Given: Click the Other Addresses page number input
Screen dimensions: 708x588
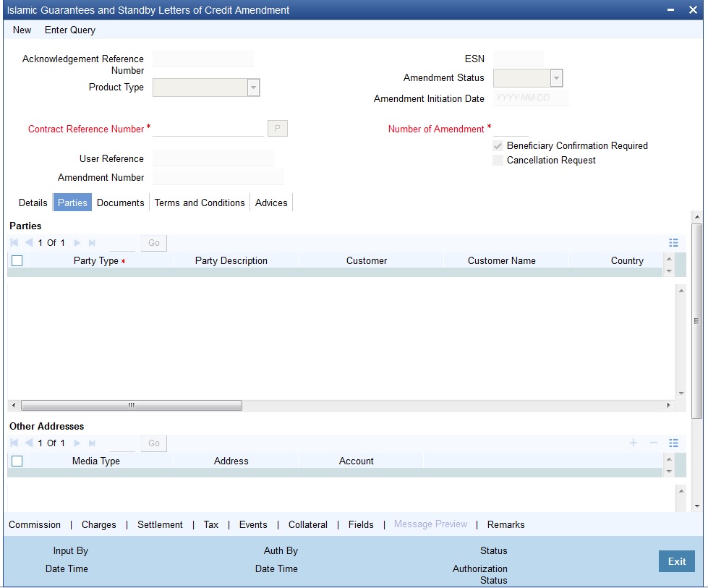Looking at the screenshot, I should click(x=122, y=443).
